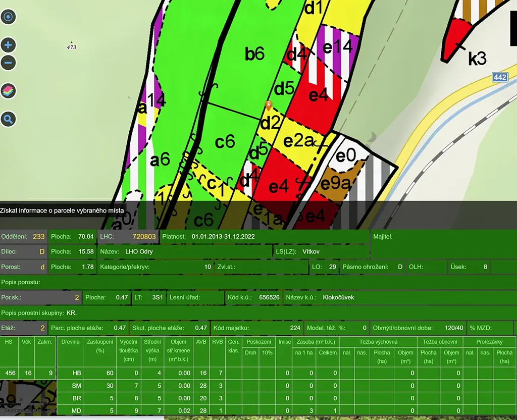
Task: Click the Dřevina column header
Action: [70, 342]
